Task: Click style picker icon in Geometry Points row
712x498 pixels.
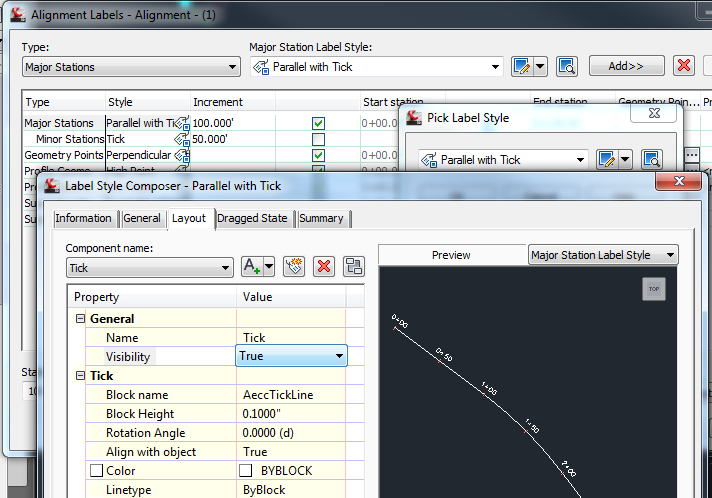Action: click(x=183, y=155)
